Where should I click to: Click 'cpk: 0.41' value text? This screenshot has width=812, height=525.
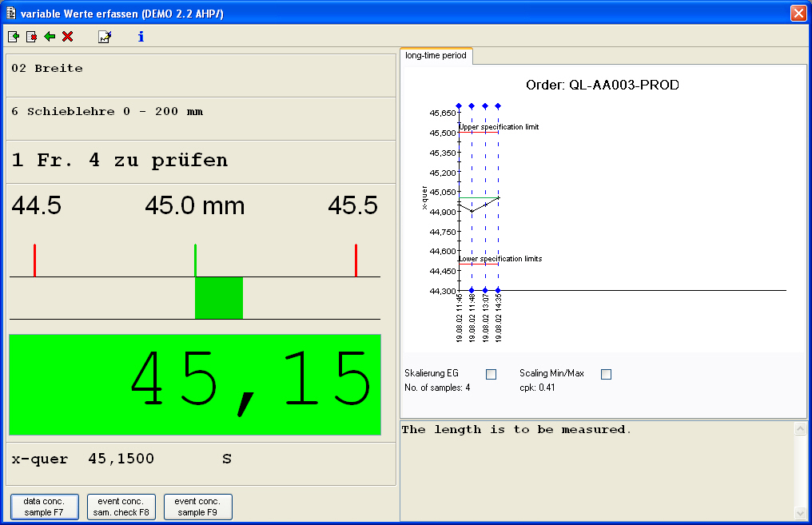[x=537, y=388]
